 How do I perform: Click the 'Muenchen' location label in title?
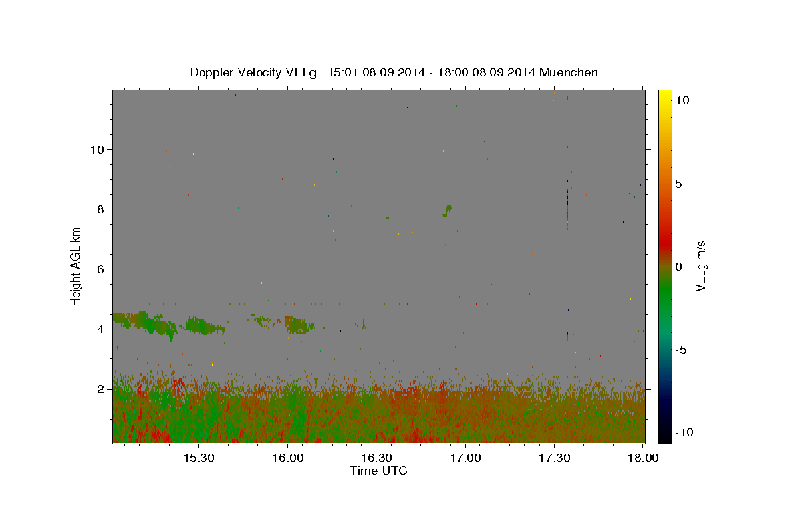[569, 72]
